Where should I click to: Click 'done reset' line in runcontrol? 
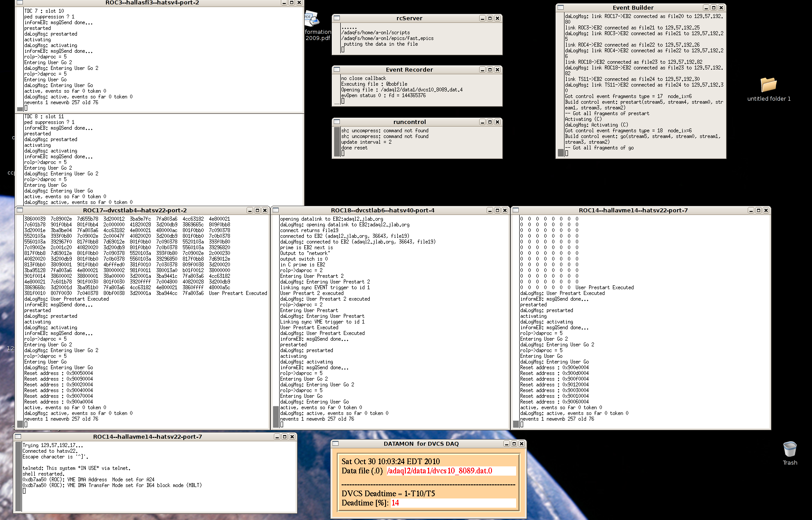[354, 148]
